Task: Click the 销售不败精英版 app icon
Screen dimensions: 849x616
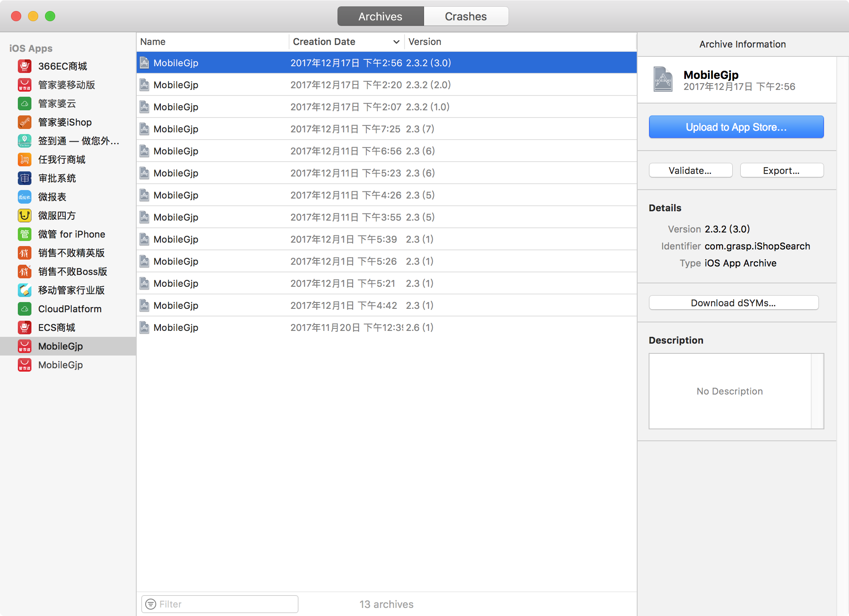Action: (x=24, y=252)
